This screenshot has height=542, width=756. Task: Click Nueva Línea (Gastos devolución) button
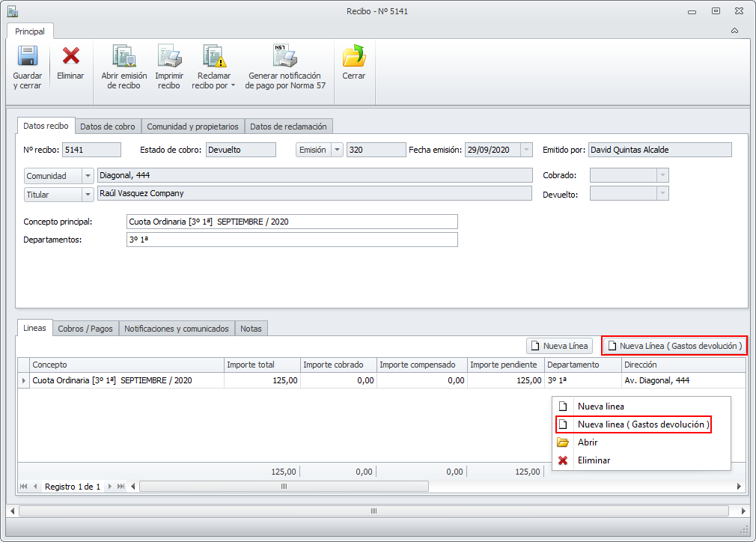tap(674, 346)
